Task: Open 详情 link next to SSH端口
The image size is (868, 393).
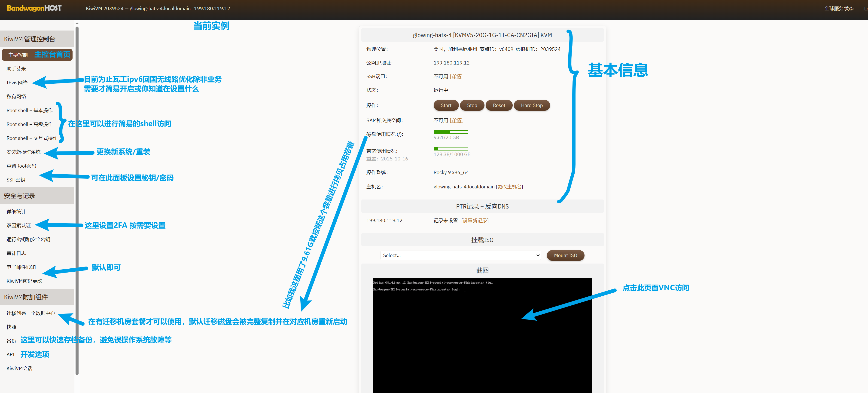Action: 456,77
